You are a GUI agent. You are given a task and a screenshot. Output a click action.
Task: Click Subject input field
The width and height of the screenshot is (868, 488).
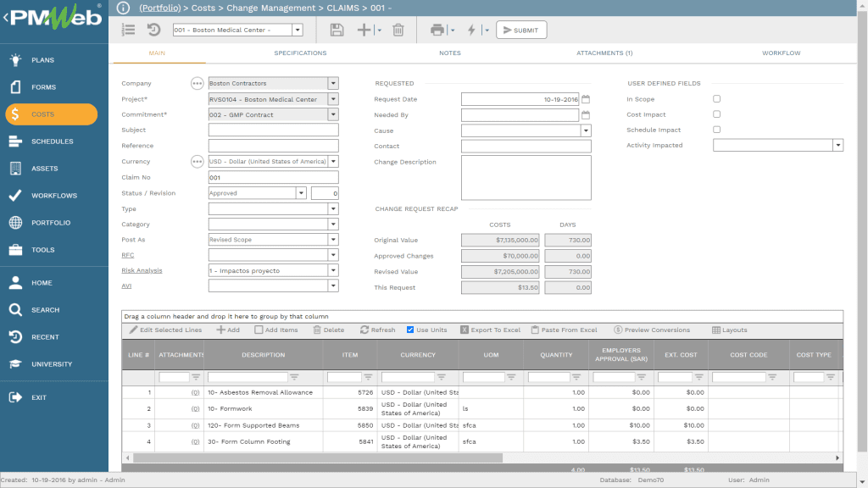pos(274,130)
